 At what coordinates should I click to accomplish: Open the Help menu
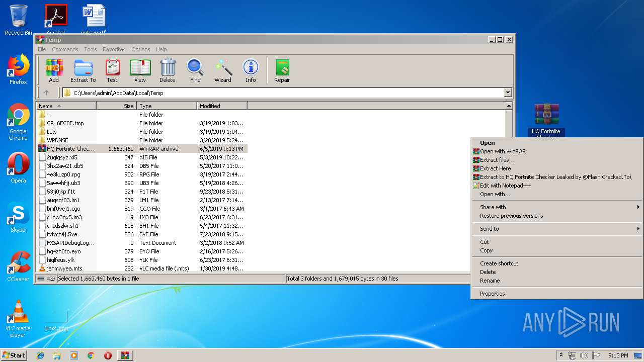point(161,49)
